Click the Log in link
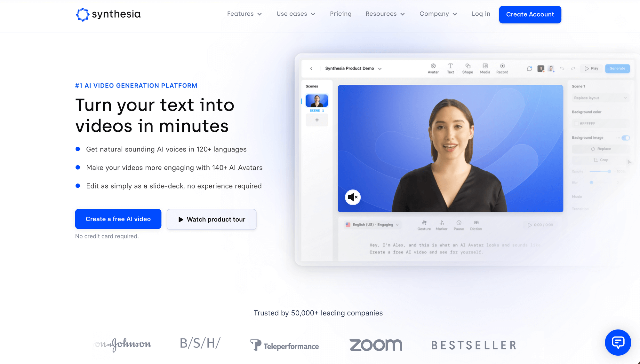 coord(481,14)
